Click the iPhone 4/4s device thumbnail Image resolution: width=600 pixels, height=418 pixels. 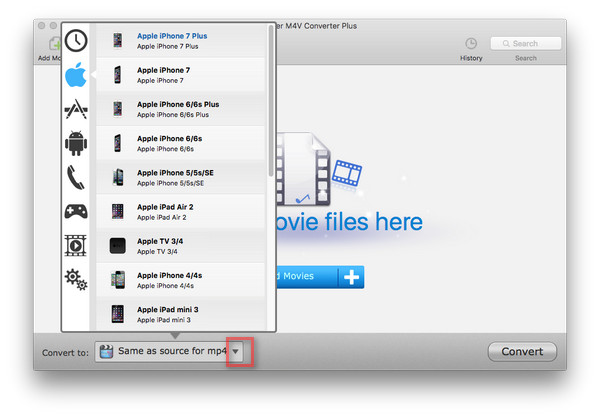tap(118, 280)
